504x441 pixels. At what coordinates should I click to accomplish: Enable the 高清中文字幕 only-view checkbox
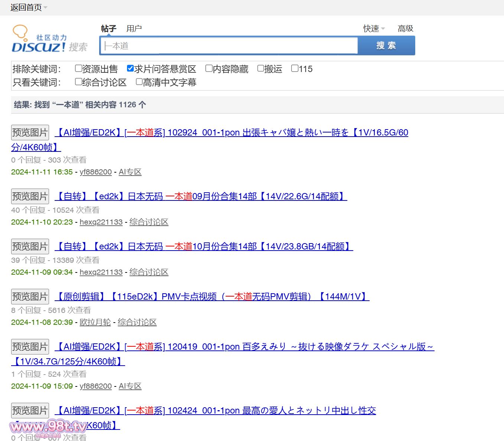click(139, 82)
